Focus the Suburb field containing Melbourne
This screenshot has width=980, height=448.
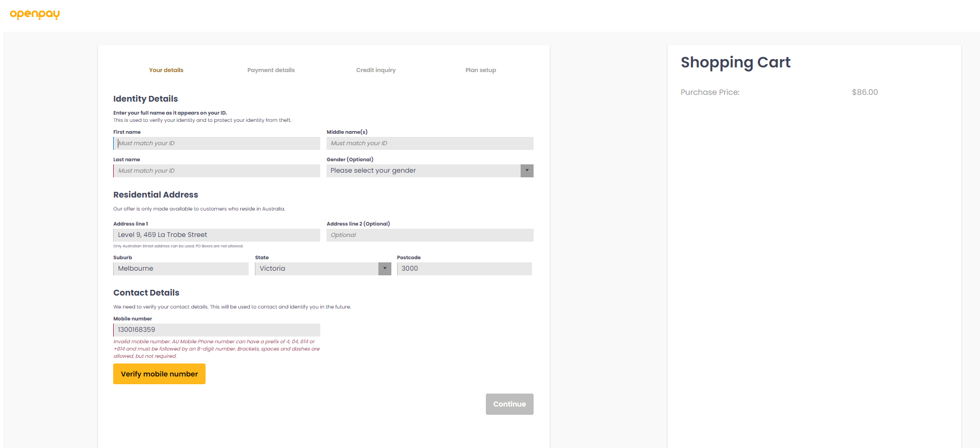(181, 269)
